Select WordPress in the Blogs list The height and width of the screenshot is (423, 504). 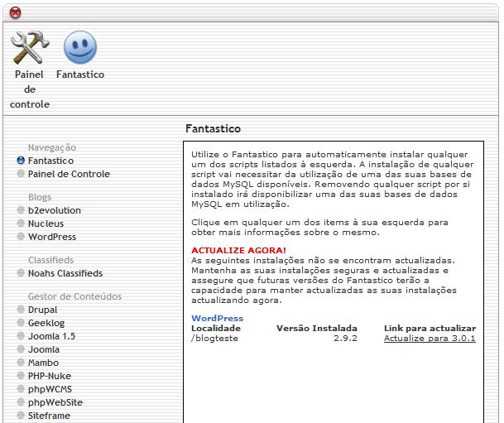pyautogui.click(x=52, y=237)
